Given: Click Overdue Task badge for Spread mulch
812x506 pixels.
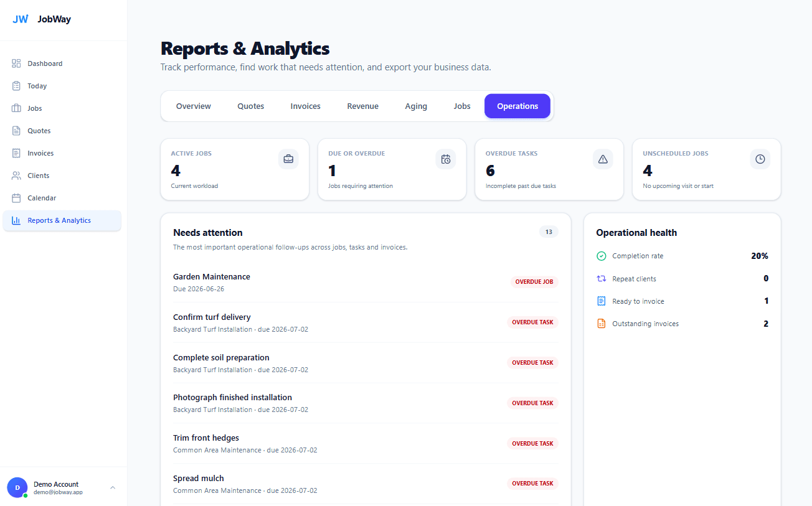Looking at the screenshot, I should [532, 484].
